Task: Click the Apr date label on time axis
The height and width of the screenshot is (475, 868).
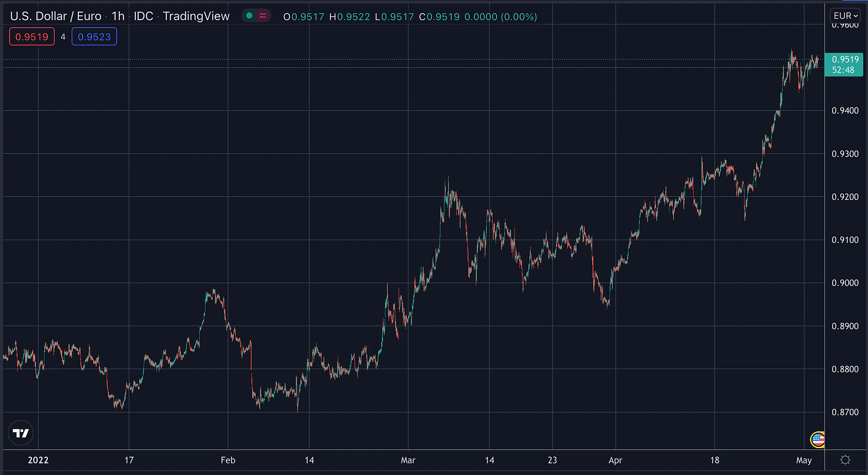Action: 616,460
